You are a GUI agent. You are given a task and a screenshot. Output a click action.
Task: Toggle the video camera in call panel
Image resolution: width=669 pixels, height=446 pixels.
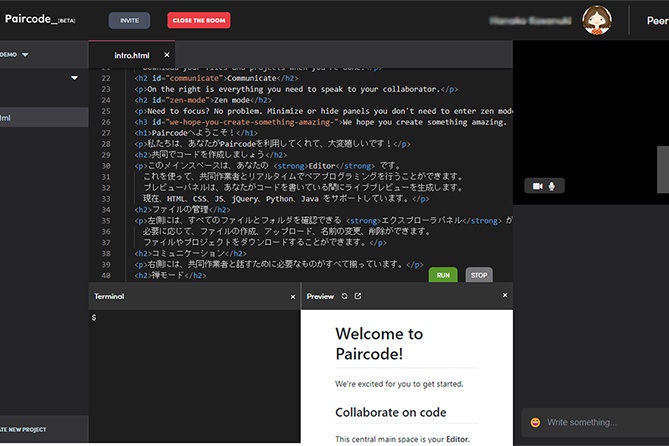click(537, 186)
